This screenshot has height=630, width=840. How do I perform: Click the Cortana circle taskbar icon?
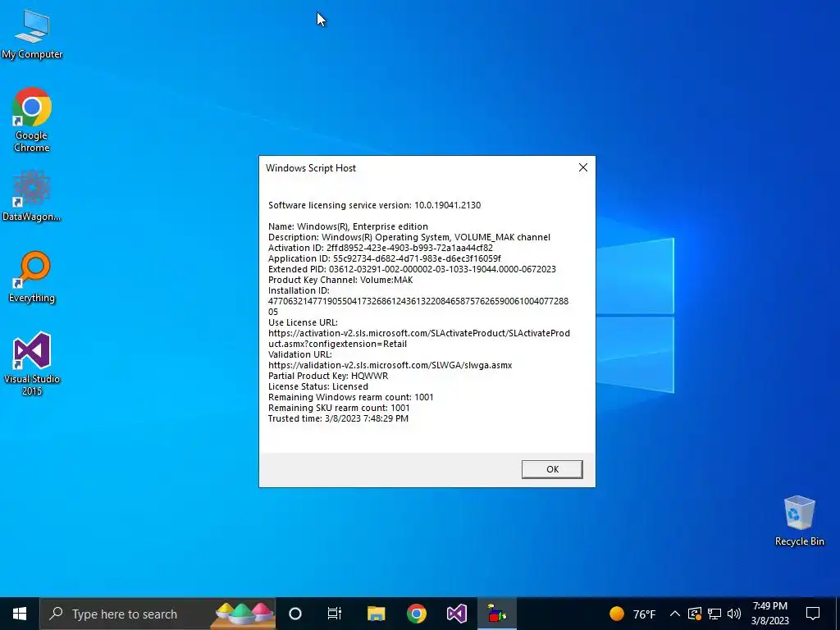point(295,614)
